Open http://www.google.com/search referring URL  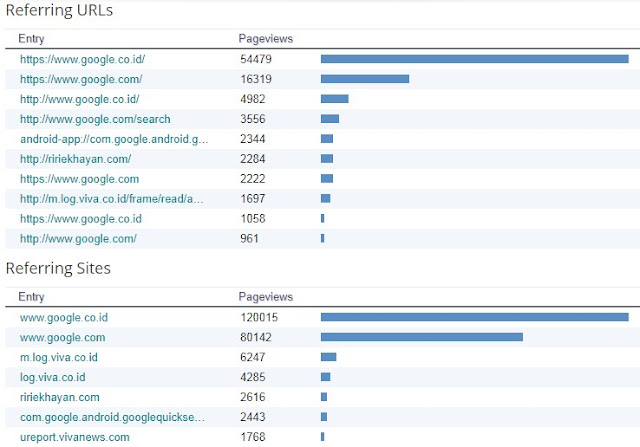coord(95,119)
